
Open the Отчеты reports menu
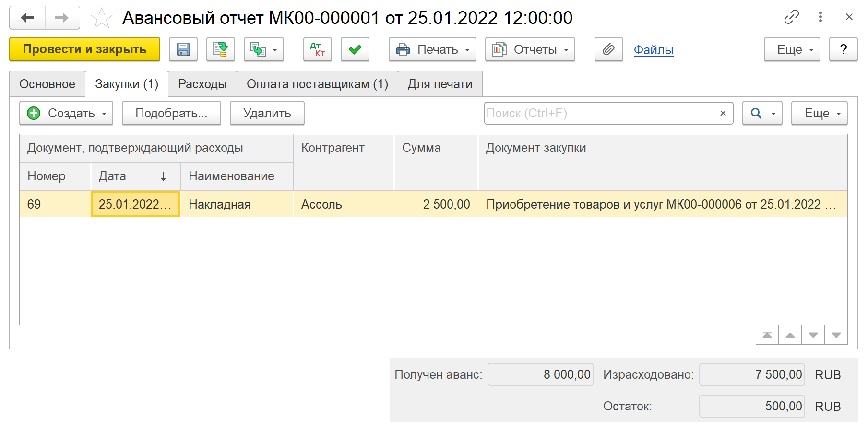tap(530, 49)
